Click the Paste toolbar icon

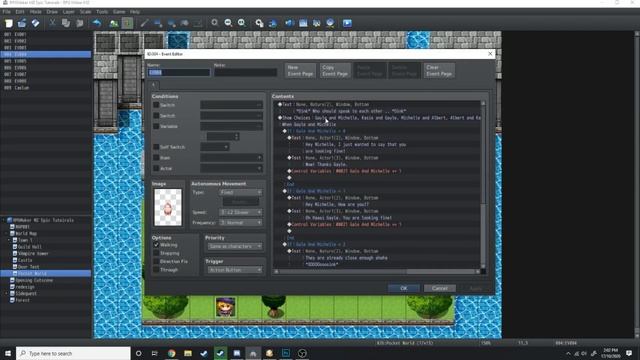click(80, 23)
